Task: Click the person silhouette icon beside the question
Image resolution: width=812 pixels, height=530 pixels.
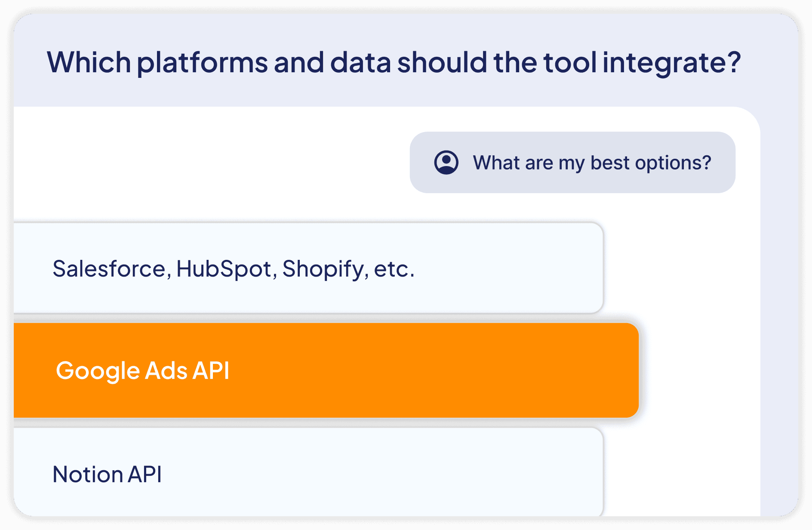Action: pyautogui.click(x=446, y=161)
